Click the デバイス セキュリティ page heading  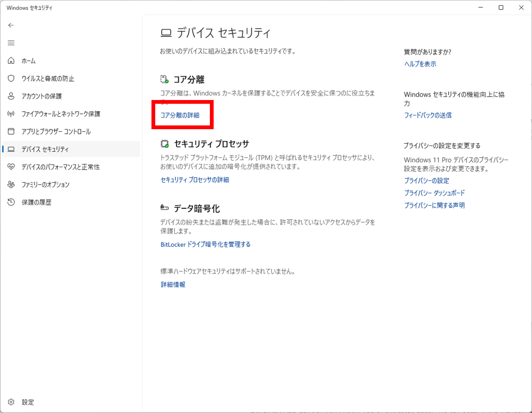pyautogui.click(x=224, y=33)
